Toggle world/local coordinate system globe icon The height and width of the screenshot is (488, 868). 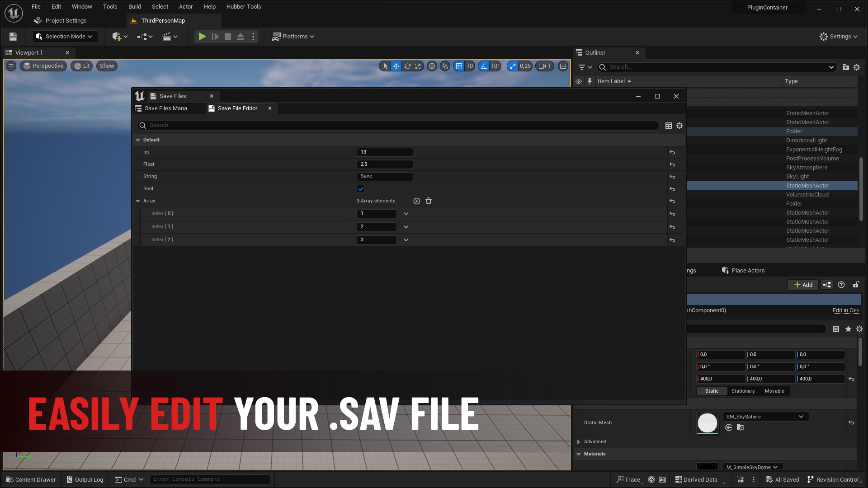click(432, 66)
